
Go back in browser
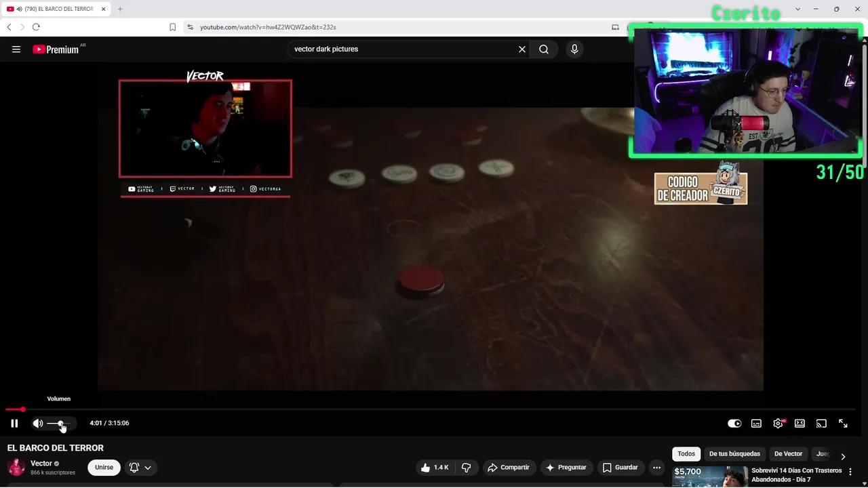tap(9, 27)
